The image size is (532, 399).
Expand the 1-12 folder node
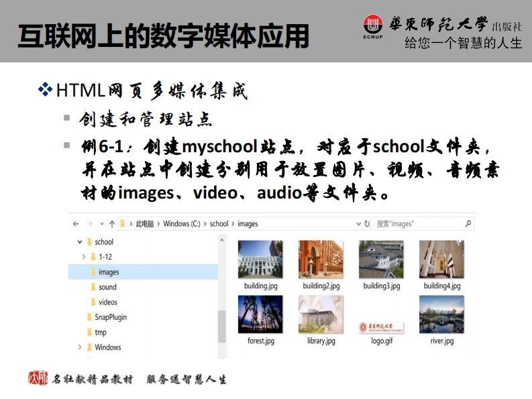[84, 257]
